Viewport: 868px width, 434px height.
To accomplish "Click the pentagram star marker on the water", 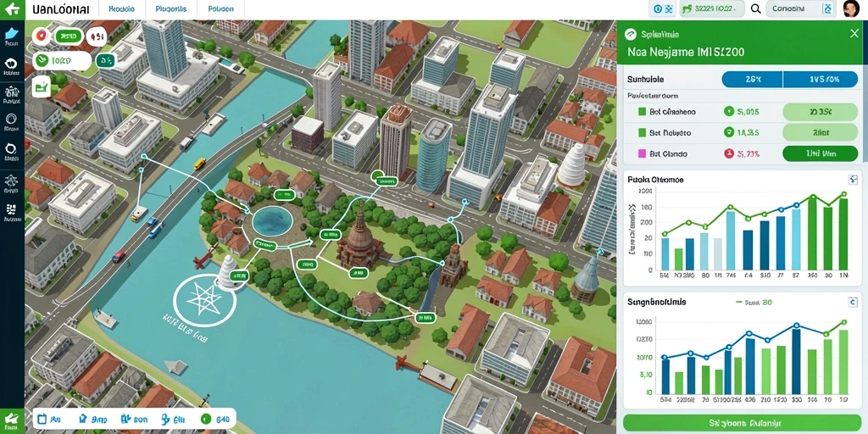I will click(x=205, y=301).
